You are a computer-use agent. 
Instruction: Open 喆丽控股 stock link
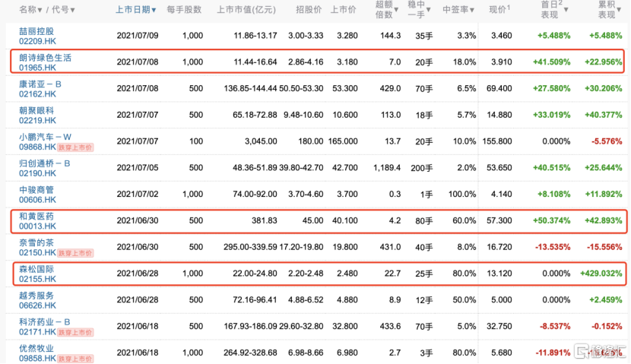[x=36, y=31]
